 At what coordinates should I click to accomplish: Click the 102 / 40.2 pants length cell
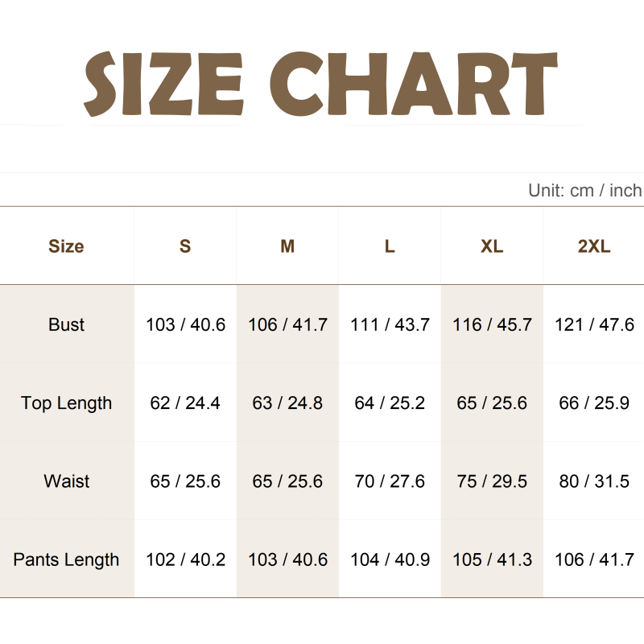tap(185, 559)
